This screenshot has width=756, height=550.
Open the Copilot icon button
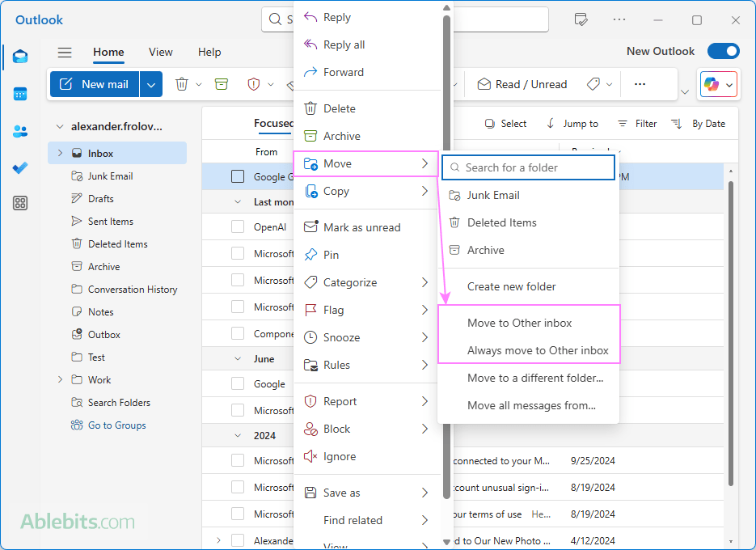tap(712, 84)
